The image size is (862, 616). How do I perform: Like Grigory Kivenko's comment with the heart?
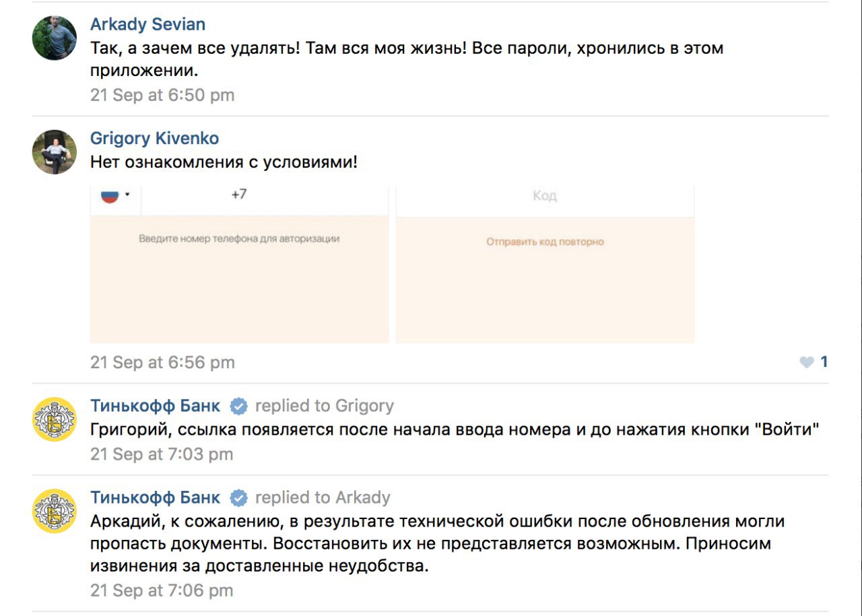tap(807, 362)
